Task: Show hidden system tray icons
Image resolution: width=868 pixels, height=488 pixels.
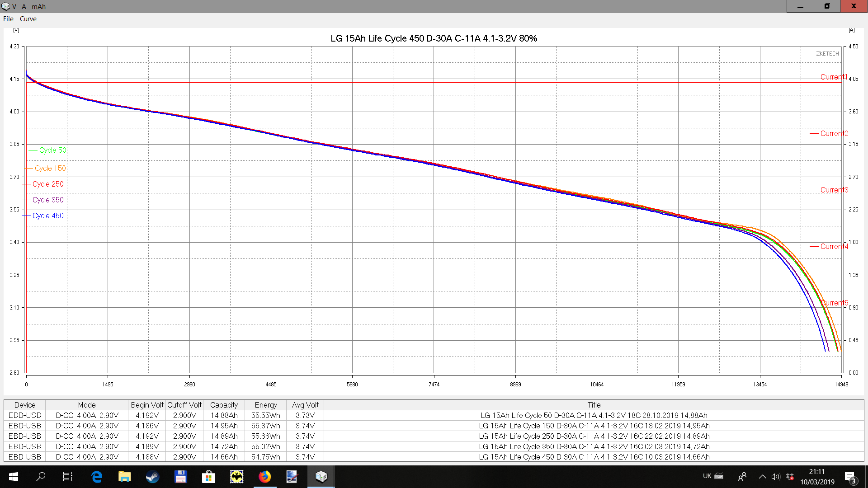Action: click(762, 477)
